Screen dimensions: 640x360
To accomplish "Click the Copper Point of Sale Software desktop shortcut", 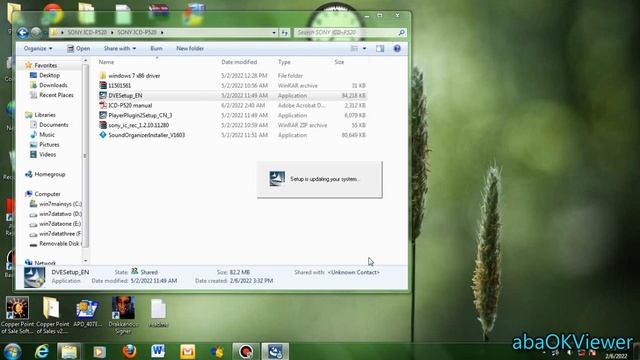I will pos(17,315).
